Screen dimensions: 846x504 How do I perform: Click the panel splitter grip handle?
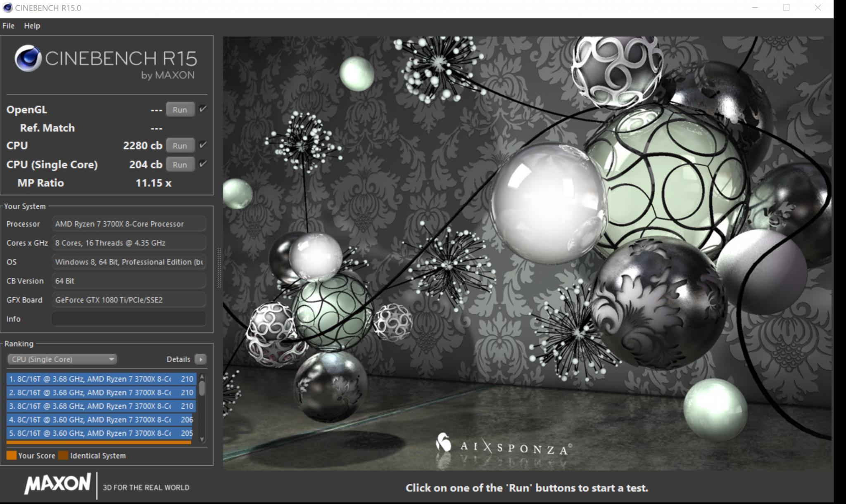point(219,267)
